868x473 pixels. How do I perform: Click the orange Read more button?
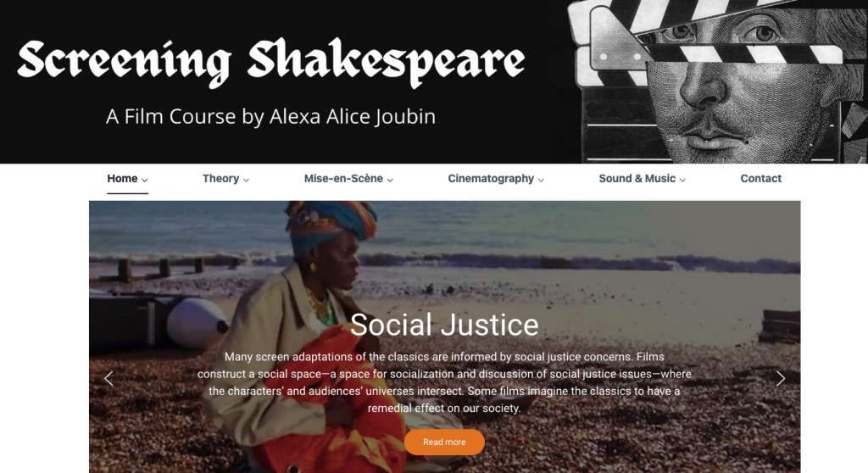(x=444, y=442)
